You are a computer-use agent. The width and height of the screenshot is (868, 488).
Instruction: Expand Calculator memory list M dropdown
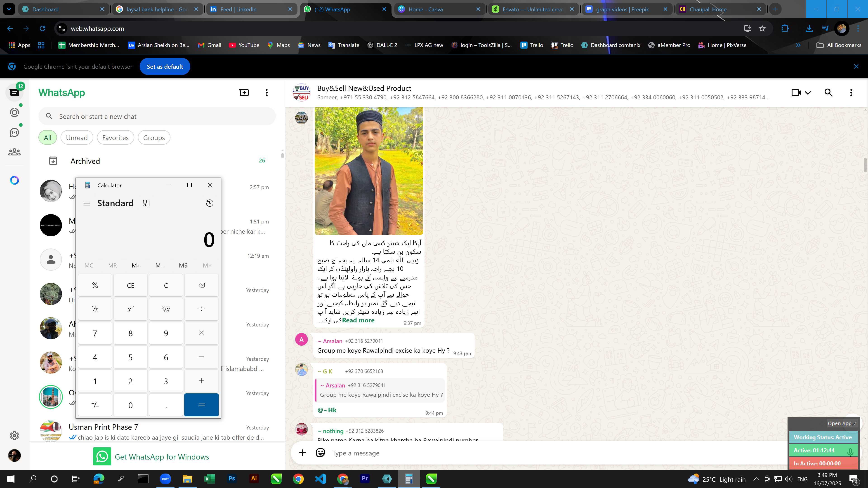pyautogui.click(x=207, y=265)
